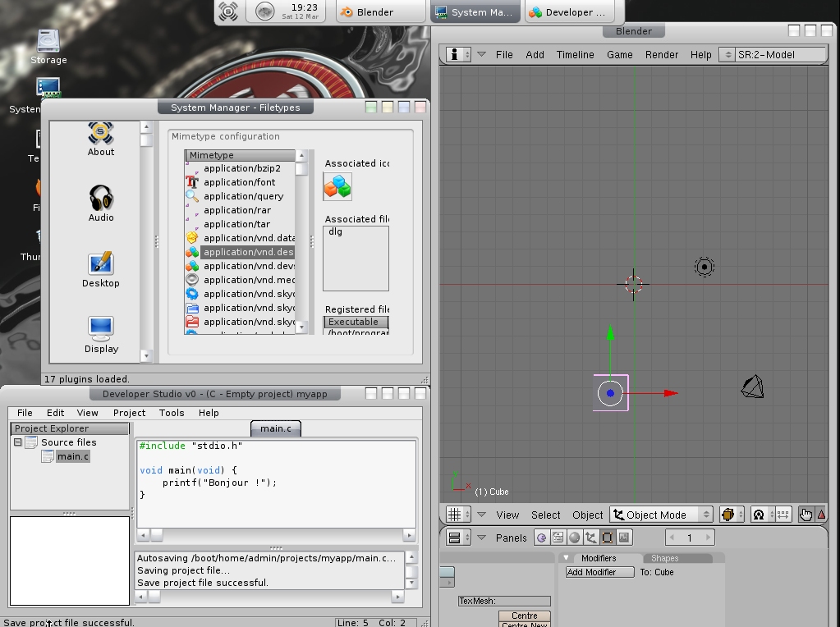Click the Centre button
The width and height of the screenshot is (840, 627).
[x=524, y=616]
